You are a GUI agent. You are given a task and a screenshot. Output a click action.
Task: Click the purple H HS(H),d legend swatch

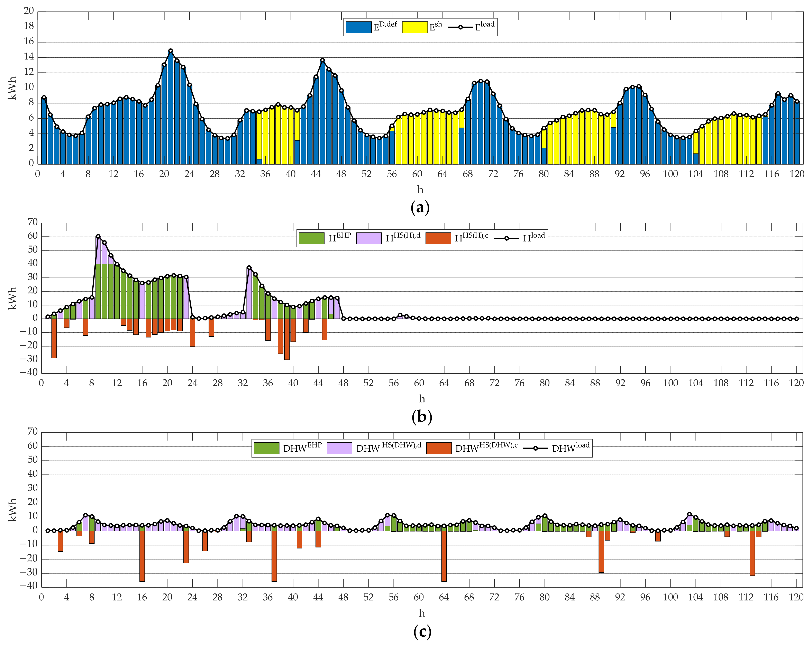pyautogui.click(x=369, y=238)
